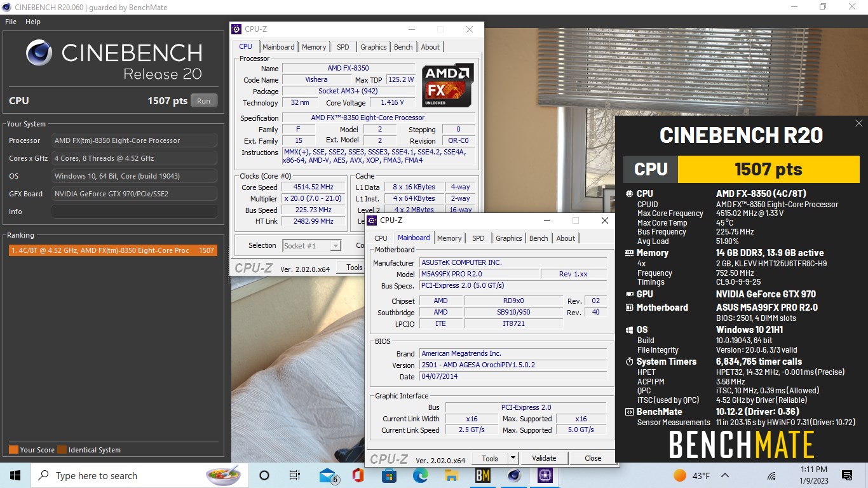Open the network status tray icon
This screenshot has height=488, width=868.
point(771,475)
